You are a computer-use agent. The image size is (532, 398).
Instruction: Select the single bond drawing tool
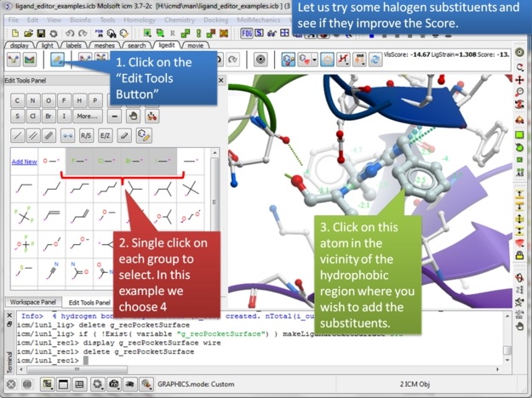click(17, 135)
